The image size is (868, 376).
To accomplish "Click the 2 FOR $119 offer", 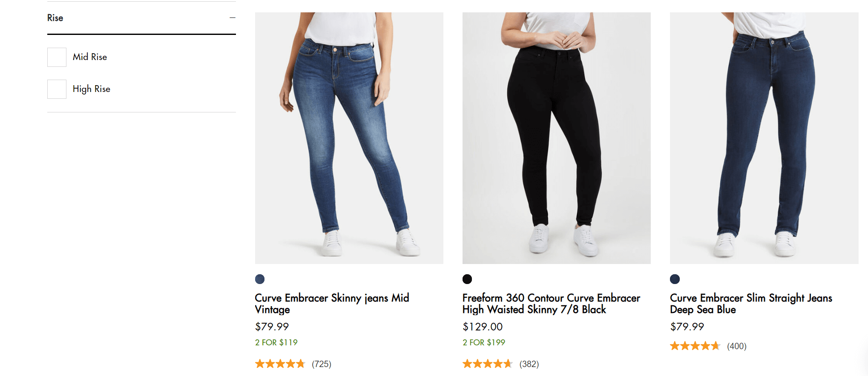I will 276,342.
